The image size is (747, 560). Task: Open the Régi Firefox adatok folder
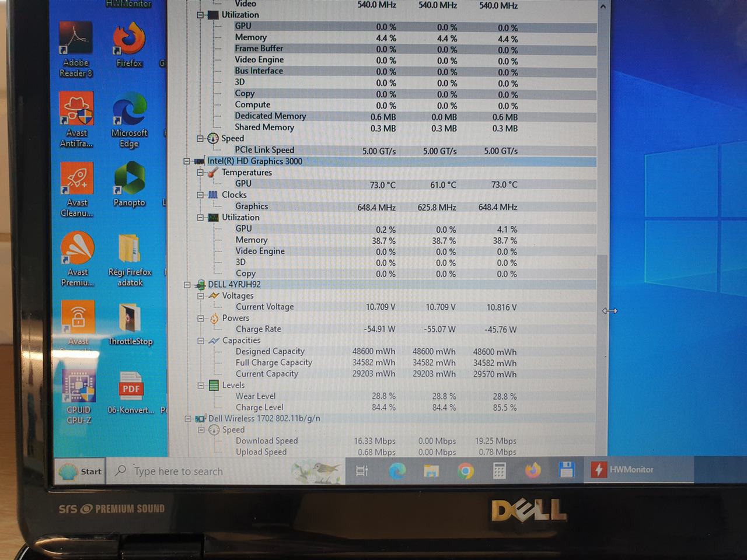(130, 260)
